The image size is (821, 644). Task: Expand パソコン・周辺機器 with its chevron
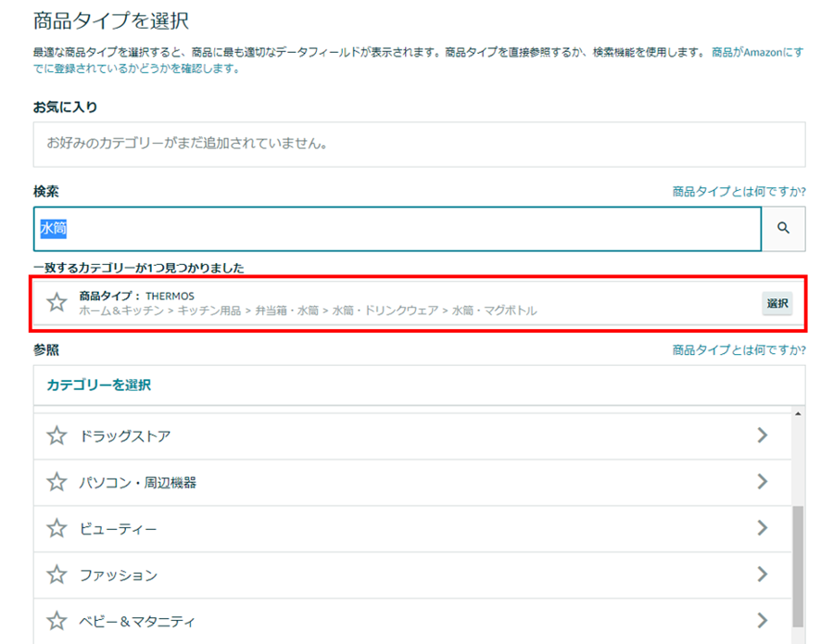tap(763, 482)
